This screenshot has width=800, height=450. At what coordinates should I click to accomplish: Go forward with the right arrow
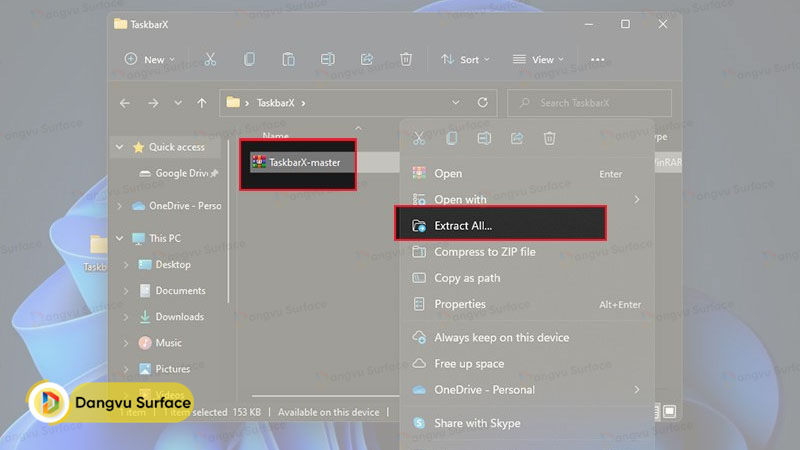click(153, 103)
